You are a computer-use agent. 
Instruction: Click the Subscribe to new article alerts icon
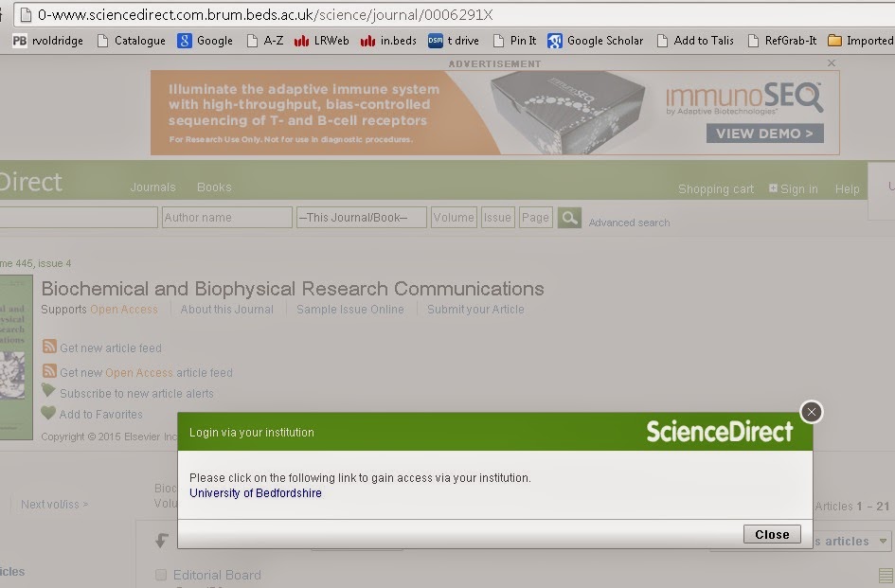click(x=48, y=392)
